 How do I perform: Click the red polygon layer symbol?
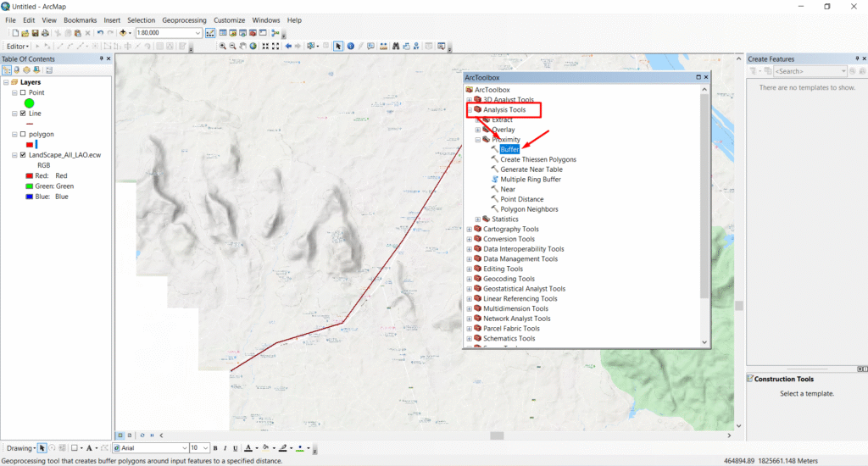click(x=30, y=145)
